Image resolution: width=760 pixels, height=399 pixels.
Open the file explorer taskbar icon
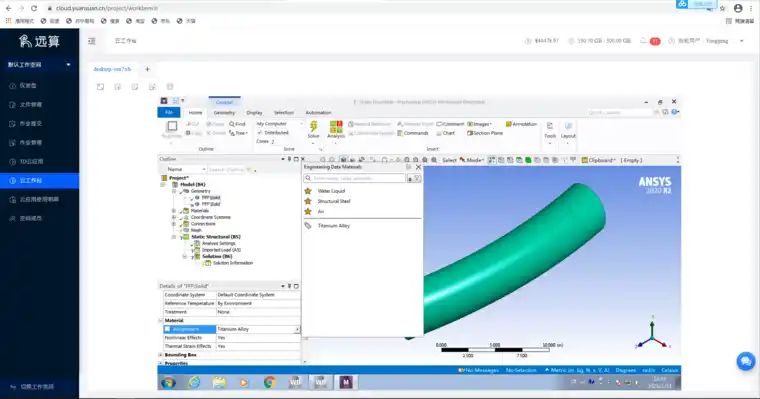(x=219, y=383)
